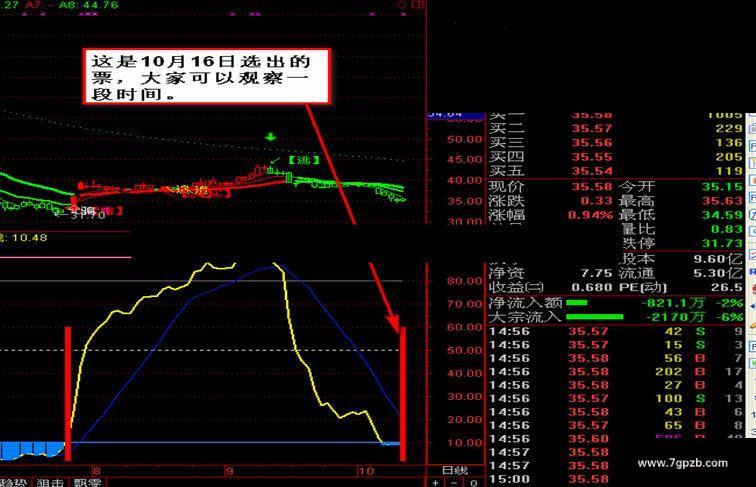The height and width of the screenshot is (487, 756).
Task: Select the 14:56 trade row with volume 100
Action: (x=617, y=399)
